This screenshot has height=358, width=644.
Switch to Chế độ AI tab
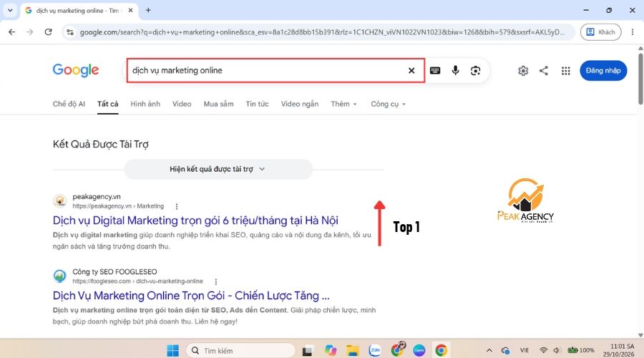(x=69, y=104)
